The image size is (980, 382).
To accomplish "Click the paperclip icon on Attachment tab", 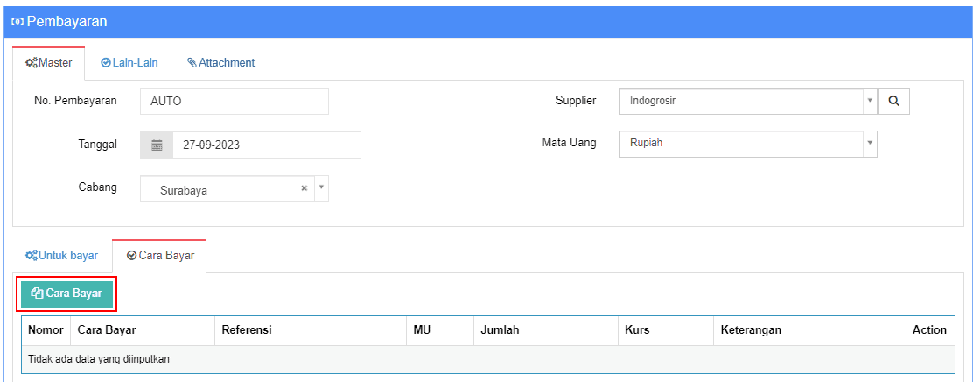I will coord(192,62).
